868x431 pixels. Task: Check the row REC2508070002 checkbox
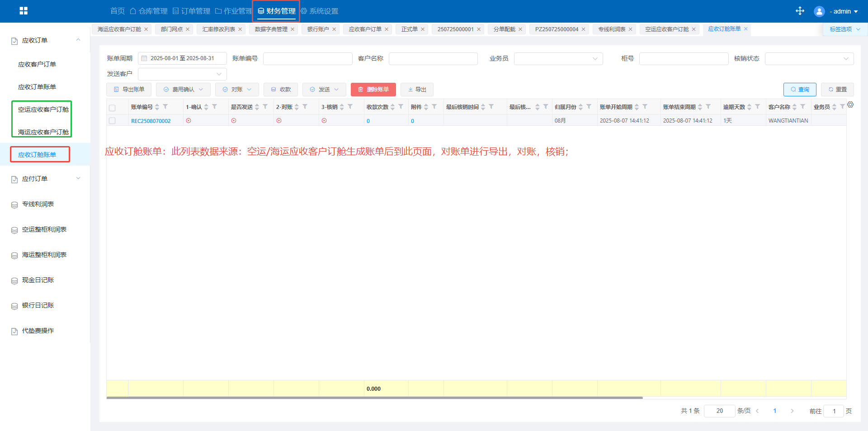[112, 121]
